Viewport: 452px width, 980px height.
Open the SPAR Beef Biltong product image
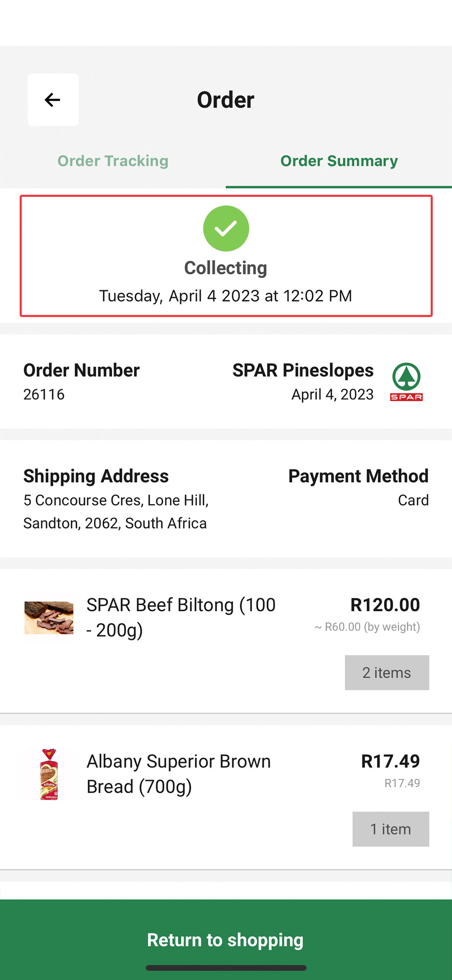(49, 618)
